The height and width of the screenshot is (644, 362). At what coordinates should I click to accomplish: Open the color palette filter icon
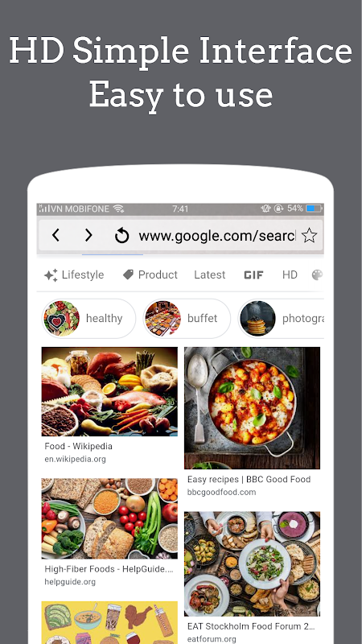point(317,275)
